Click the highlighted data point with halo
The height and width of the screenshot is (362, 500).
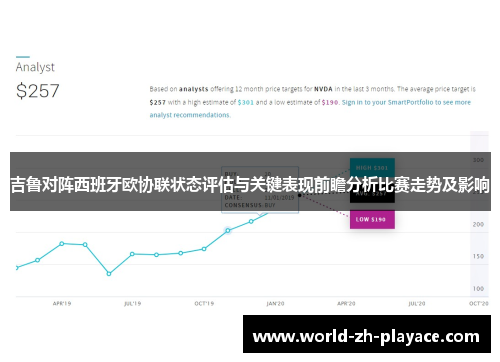[228, 230]
